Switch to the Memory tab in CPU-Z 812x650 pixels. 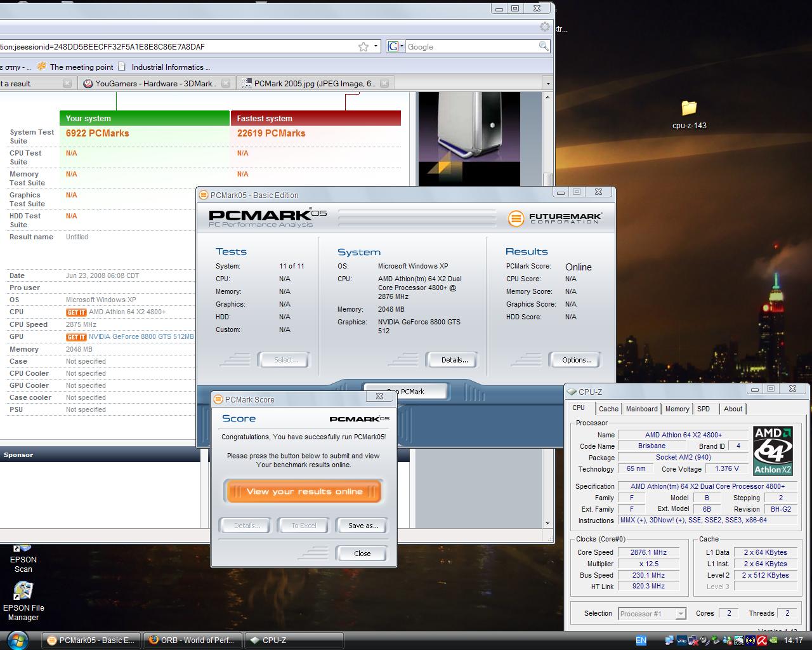coord(677,409)
